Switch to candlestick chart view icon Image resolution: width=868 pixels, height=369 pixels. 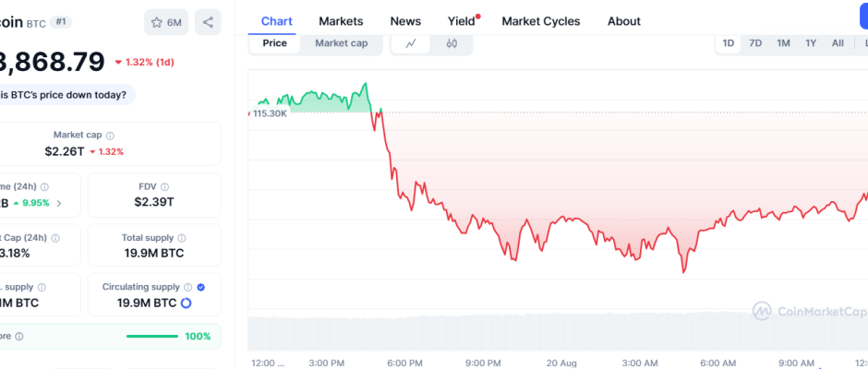(x=452, y=43)
